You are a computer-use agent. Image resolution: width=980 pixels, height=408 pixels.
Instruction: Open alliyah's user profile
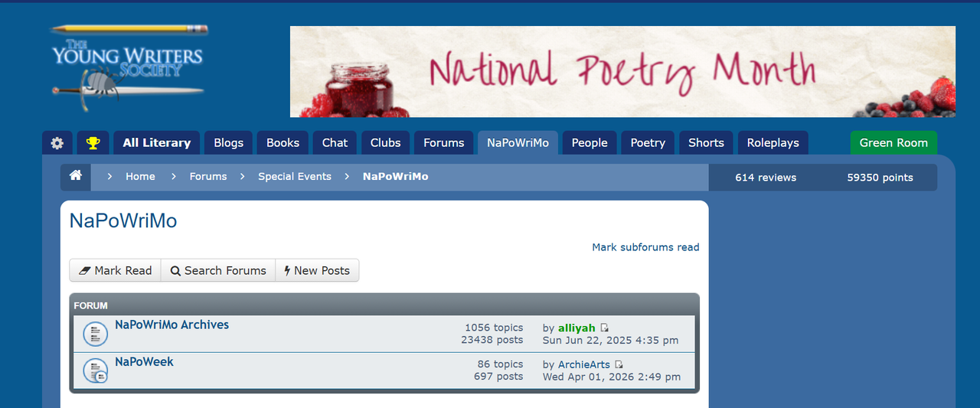577,328
